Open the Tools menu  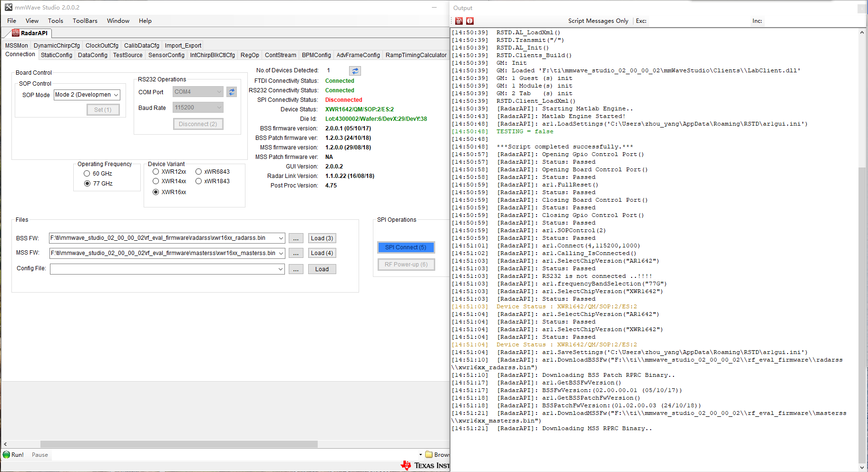[x=56, y=21]
